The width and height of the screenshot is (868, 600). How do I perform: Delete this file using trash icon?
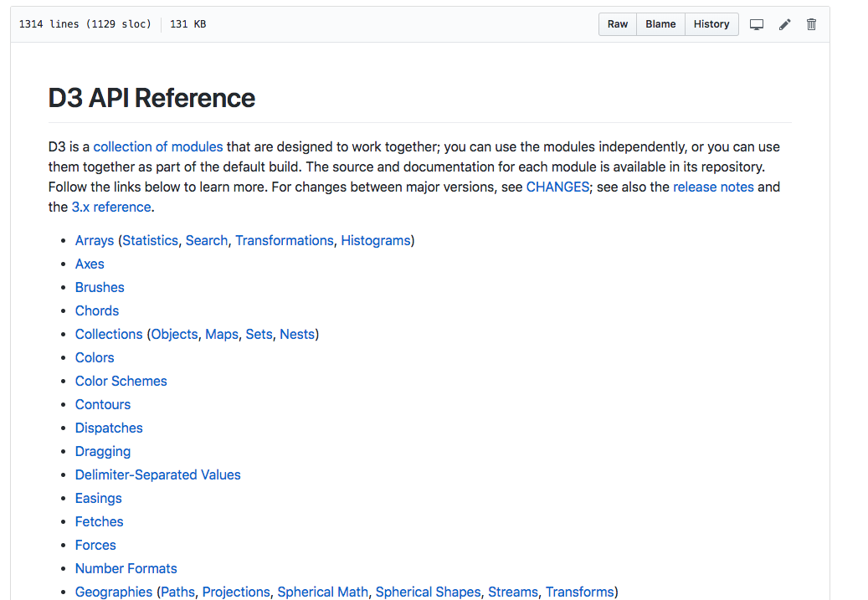[x=812, y=24]
